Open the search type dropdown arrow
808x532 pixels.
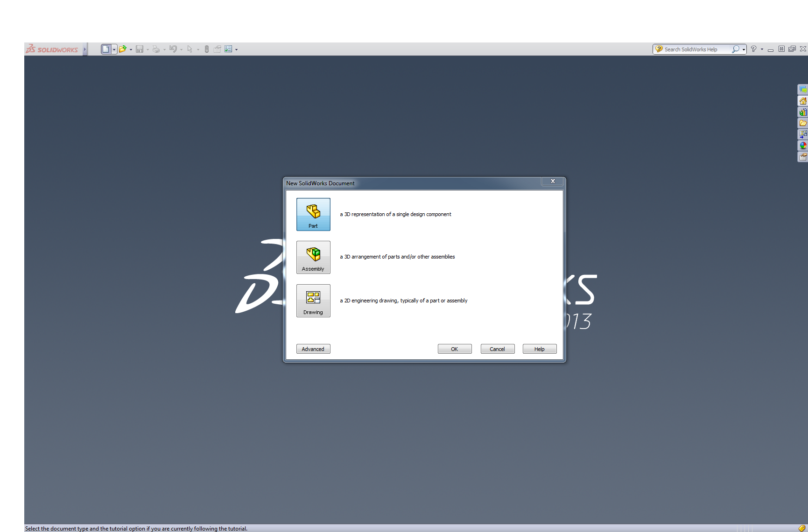(744, 49)
